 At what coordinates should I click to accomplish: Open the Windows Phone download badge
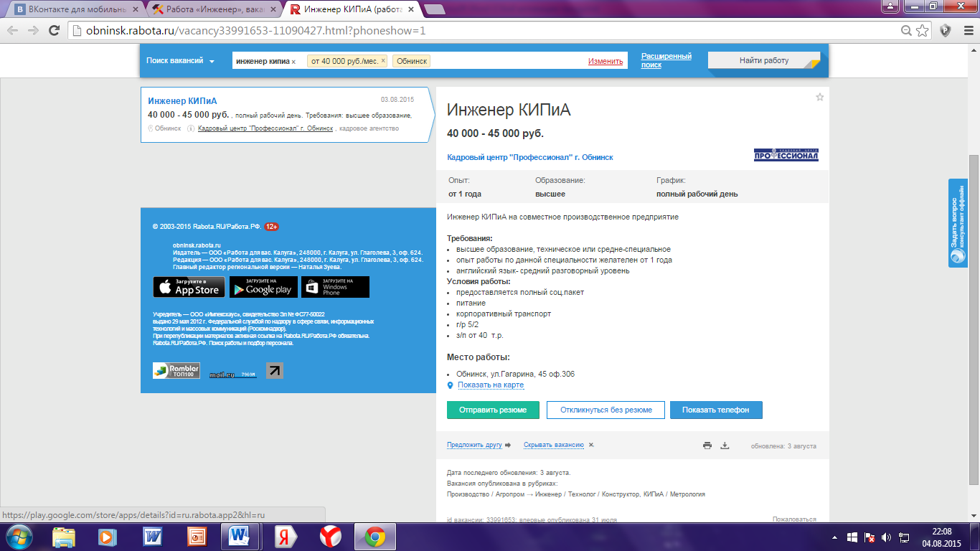click(x=335, y=287)
